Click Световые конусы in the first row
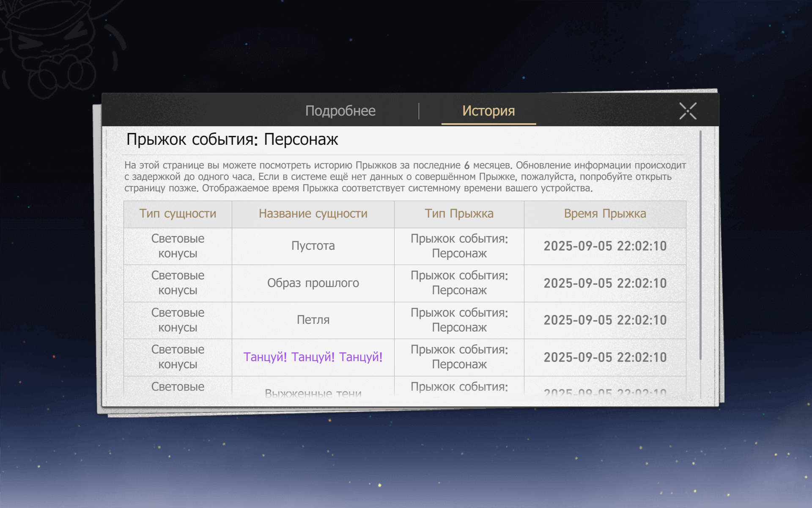812x508 pixels. coord(178,246)
